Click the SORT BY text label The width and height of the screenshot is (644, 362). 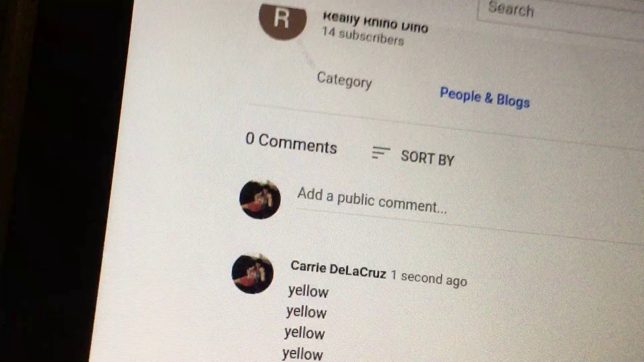click(428, 158)
